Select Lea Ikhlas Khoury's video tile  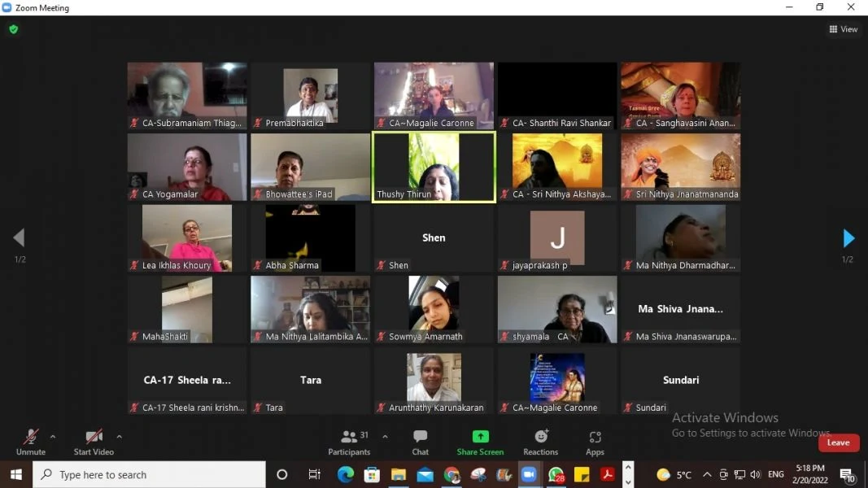pyautogui.click(x=187, y=238)
